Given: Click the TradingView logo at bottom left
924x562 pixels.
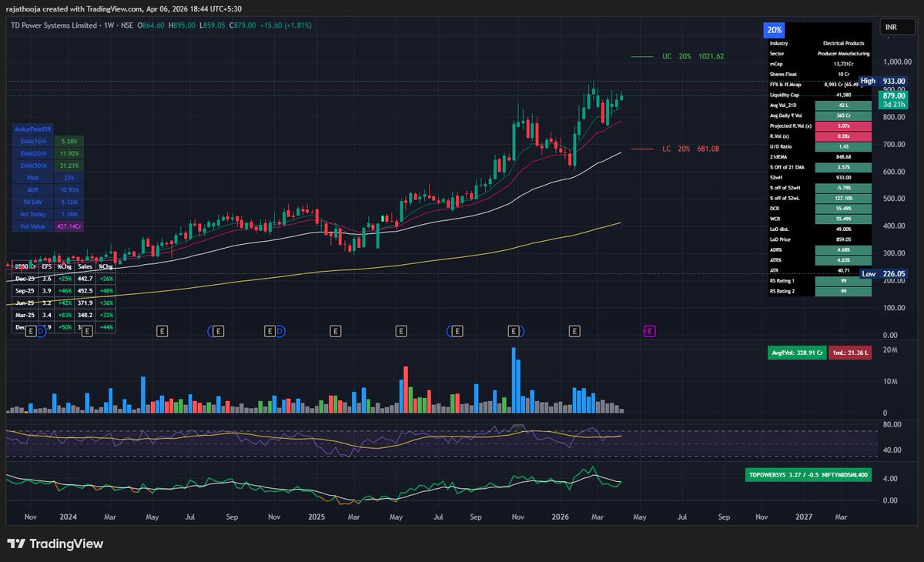Looking at the screenshot, I should click(55, 544).
